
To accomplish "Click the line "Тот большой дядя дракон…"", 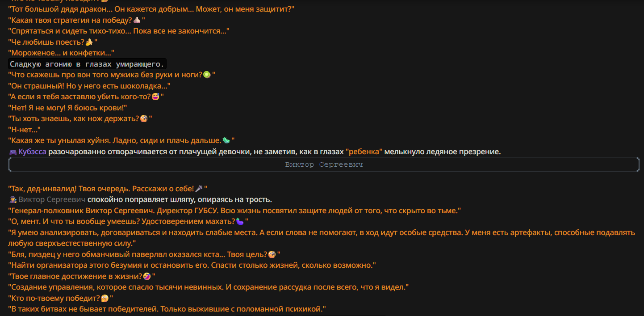I will tap(151, 9).
